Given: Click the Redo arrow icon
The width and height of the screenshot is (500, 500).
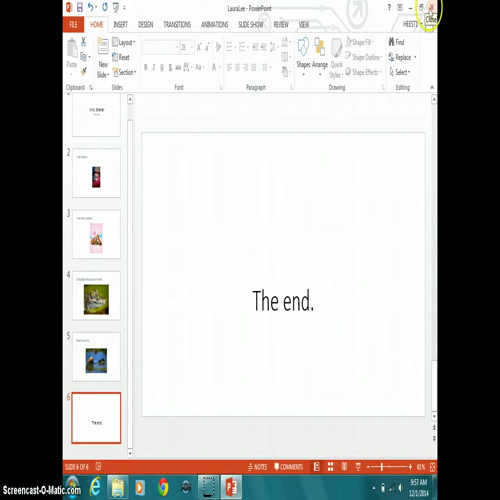Looking at the screenshot, I should click(105, 7).
